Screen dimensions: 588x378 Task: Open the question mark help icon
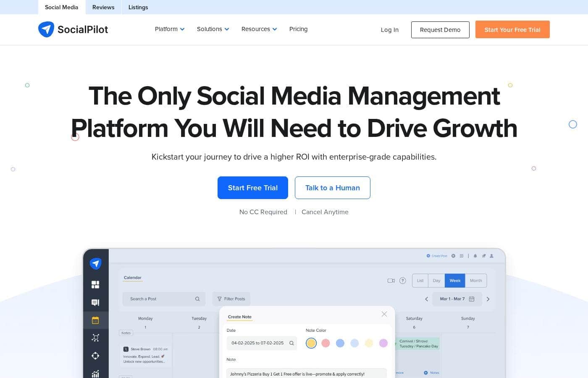tap(402, 281)
